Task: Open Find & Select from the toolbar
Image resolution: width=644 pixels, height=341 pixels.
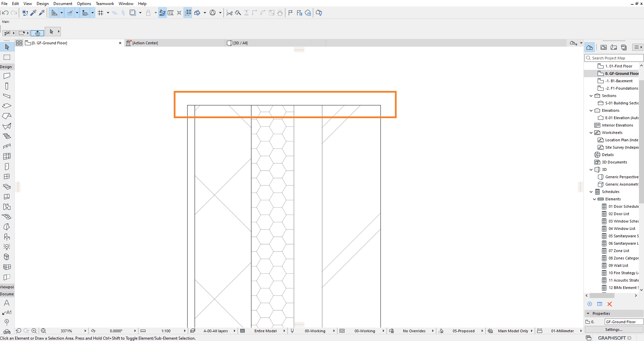Action: pos(25,13)
